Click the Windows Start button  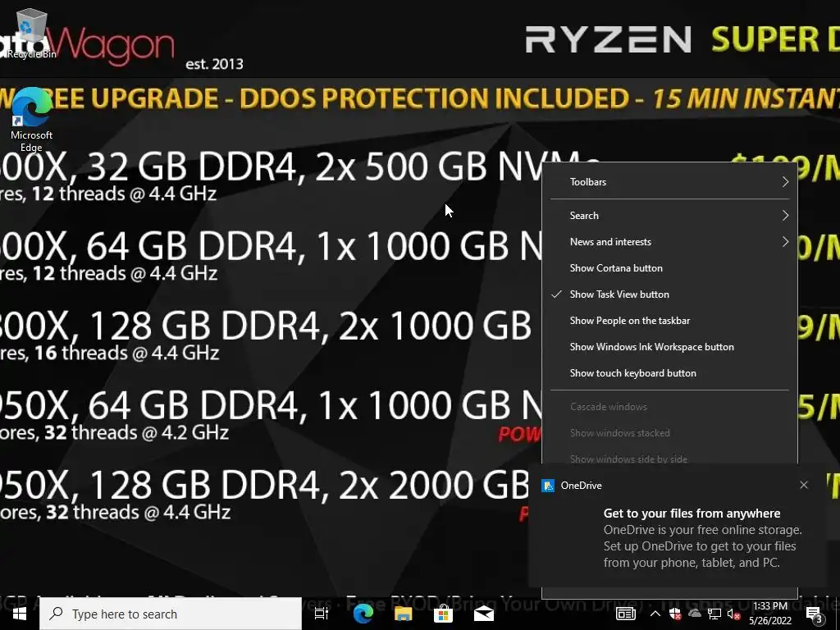tap(20, 614)
